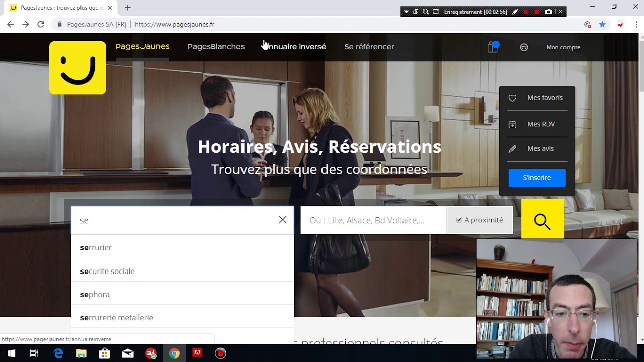The image size is (644, 362).
Task: Open the Chrome three-dot menu
Action: [636, 24]
